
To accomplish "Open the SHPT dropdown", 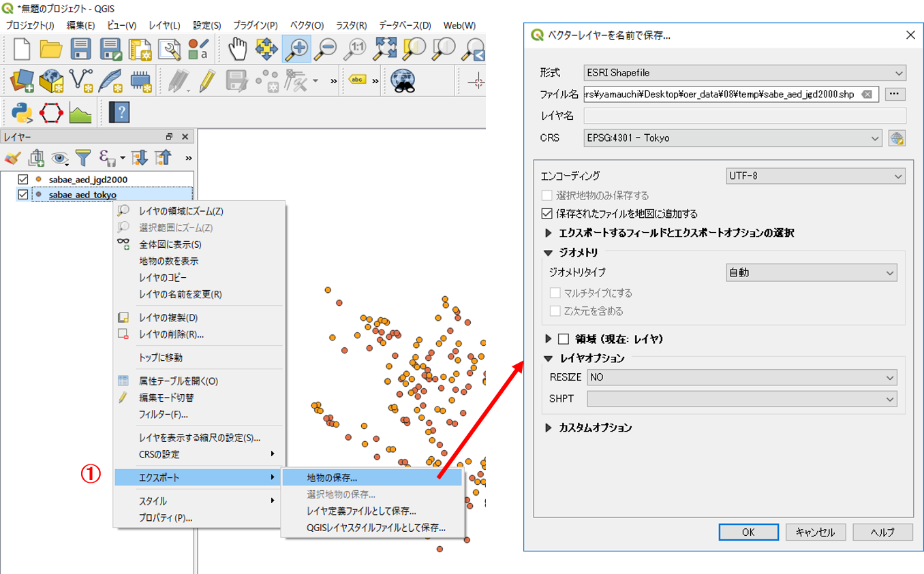I will 742,399.
